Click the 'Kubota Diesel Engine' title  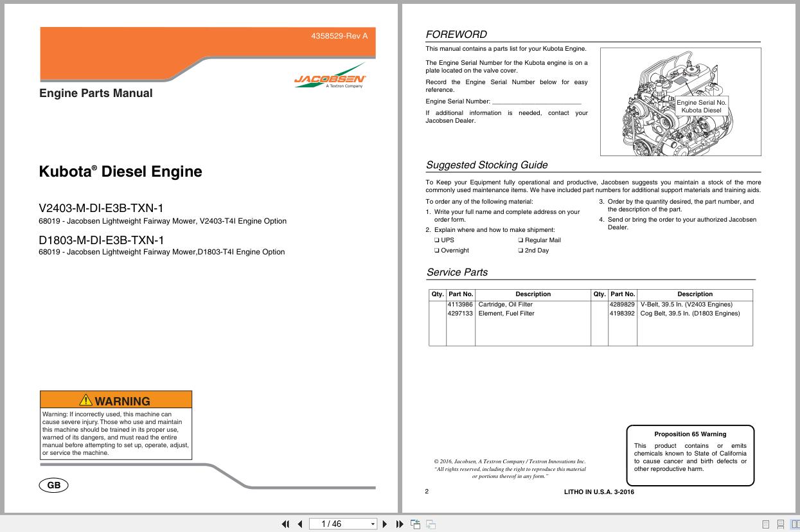121,172
